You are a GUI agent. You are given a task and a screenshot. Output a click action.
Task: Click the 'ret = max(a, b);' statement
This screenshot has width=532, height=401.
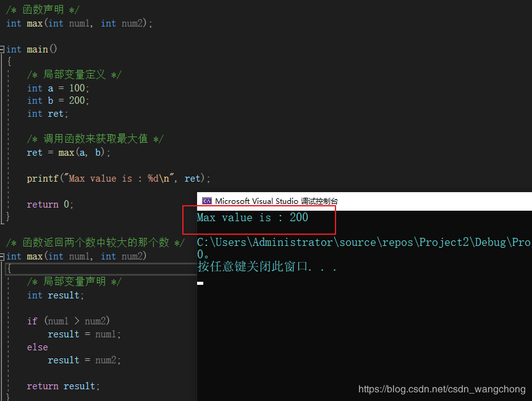pyautogui.click(x=69, y=153)
